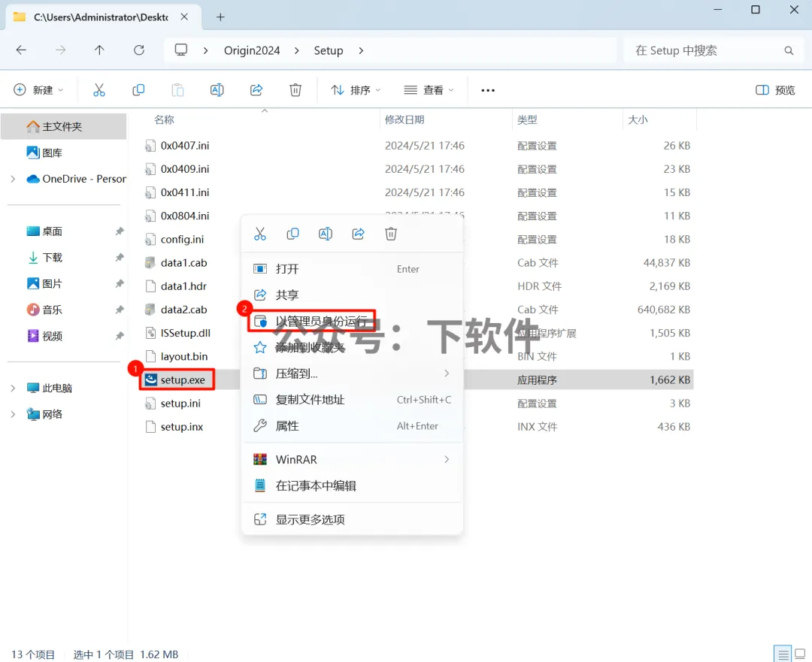The height and width of the screenshot is (662, 812).
Task: Click Origin2024 in the breadcrumb path
Action: [x=252, y=51]
